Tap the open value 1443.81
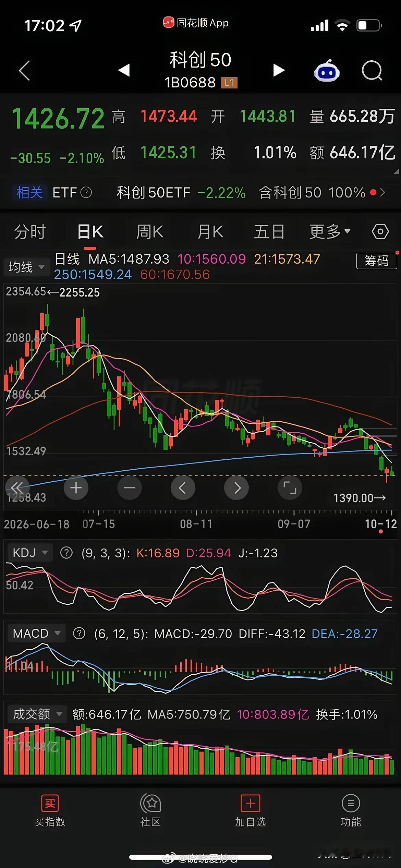The height and width of the screenshot is (868, 401). [x=268, y=116]
